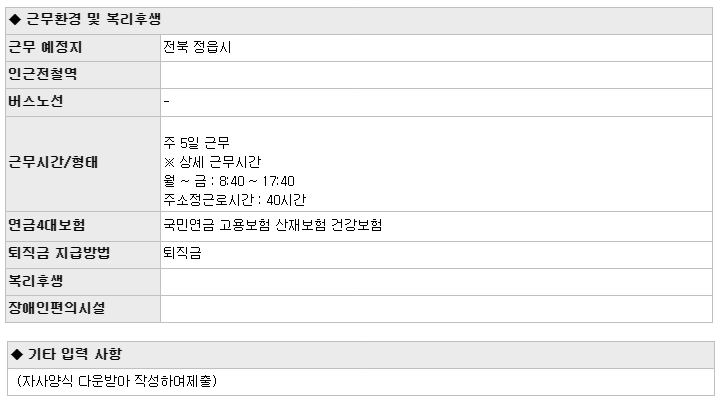Viewport: 720px width, 404px height.
Task: Click the 주소정근로시간 : 40시간 text
Action: point(235,200)
